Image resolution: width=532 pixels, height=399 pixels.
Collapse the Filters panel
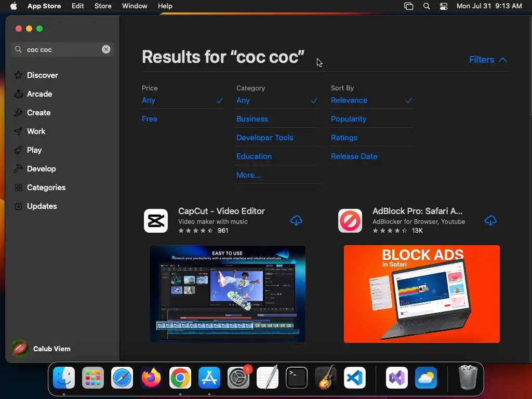488,59
